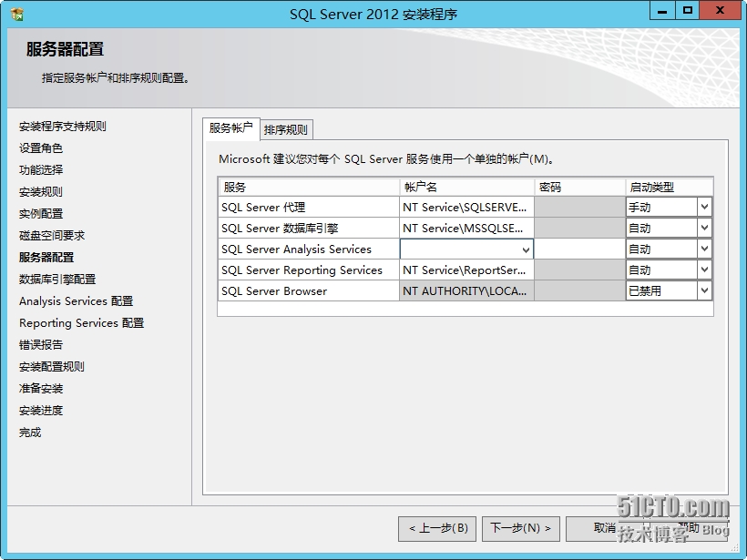Expand account name combo box for Analysis Services
The height and width of the screenshot is (560, 747).
pos(526,249)
